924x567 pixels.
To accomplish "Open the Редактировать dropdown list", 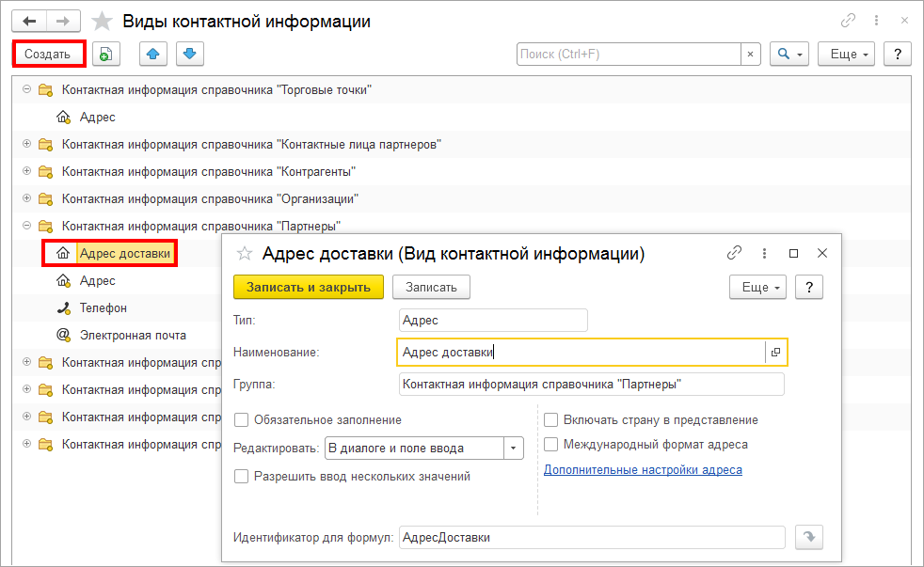I will [x=514, y=449].
